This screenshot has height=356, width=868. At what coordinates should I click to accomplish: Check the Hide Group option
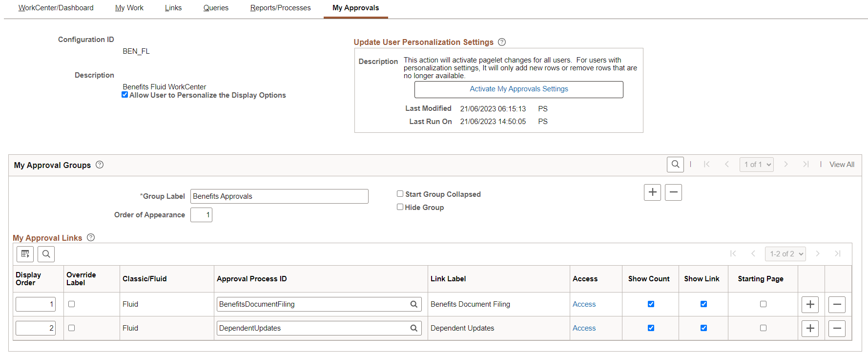(400, 207)
